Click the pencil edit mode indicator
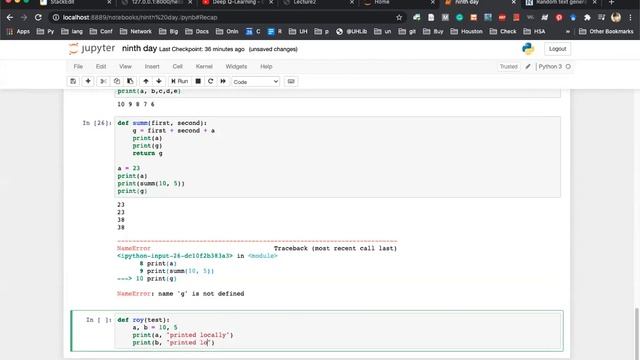The width and height of the screenshot is (640, 360). (x=528, y=67)
